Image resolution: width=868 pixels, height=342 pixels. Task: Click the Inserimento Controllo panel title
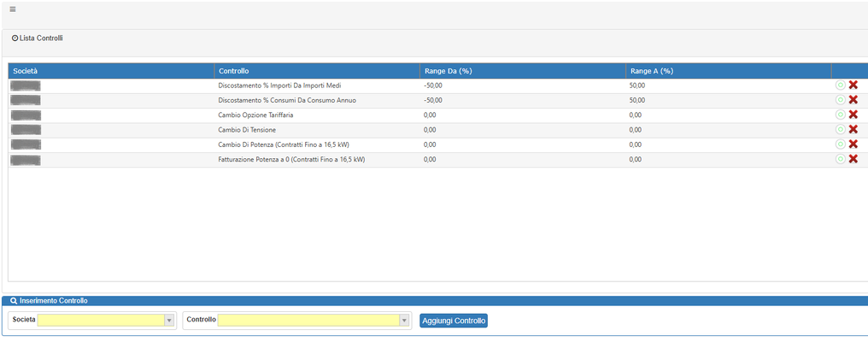pyautogui.click(x=53, y=301)
